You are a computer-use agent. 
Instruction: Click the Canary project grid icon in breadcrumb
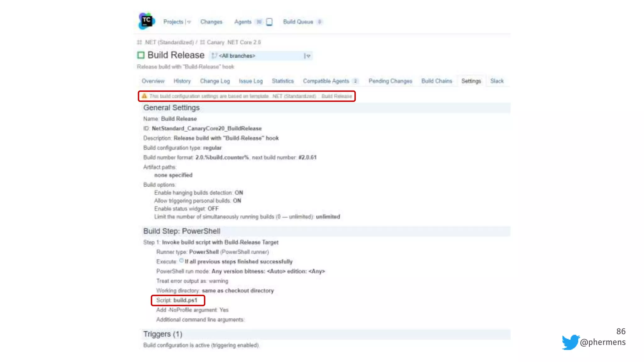(x=203, y=42)
